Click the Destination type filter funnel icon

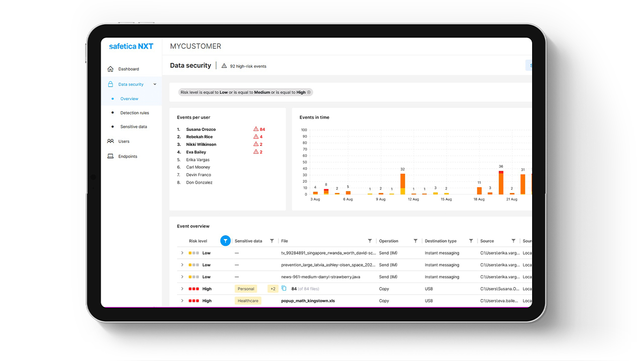pyautogui.click(x=471, y=240)
